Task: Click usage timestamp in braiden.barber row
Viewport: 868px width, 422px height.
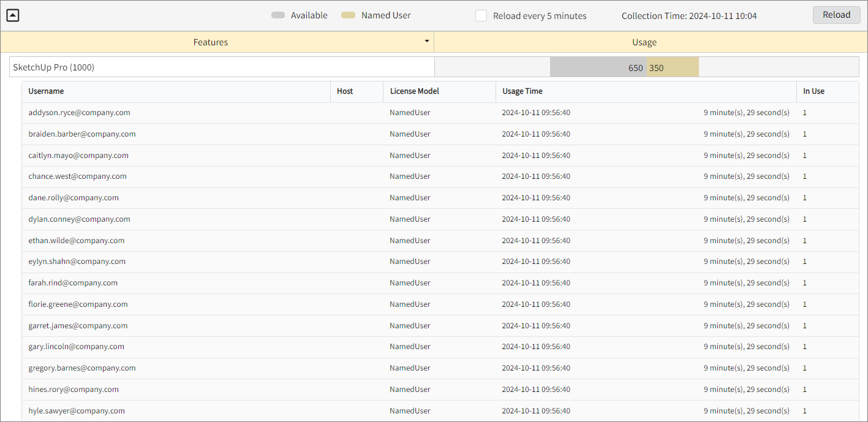Action: pos(536,134)
